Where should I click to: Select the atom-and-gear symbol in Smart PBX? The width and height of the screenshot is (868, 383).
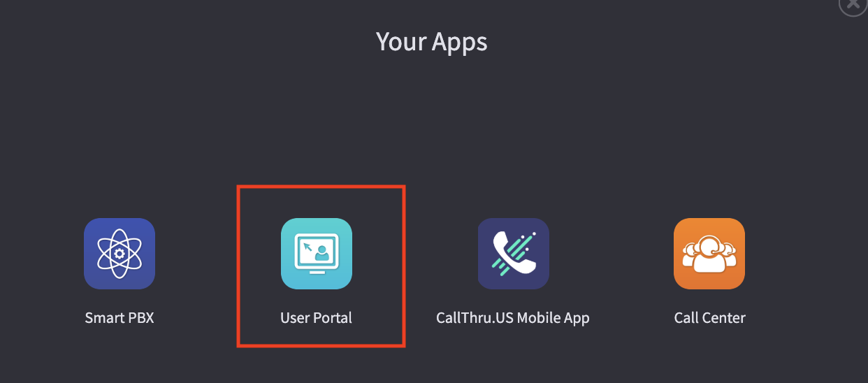pyautogui.click(x=120, y=254)
